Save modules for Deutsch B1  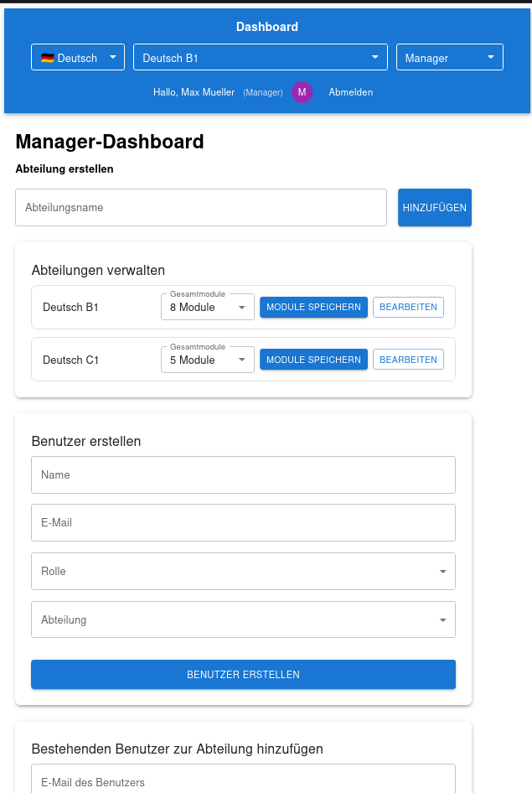pyautogui.click(x=313, y=308)
